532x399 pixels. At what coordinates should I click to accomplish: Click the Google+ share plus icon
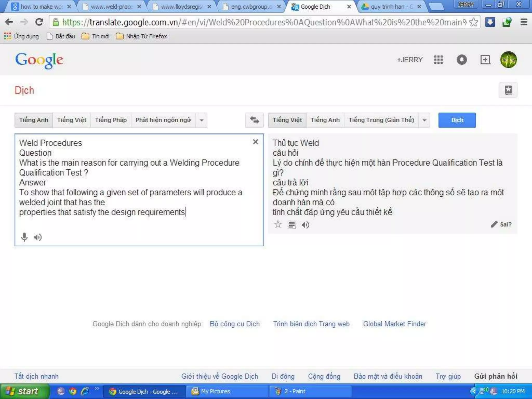pyautogui.click(x=485, y=60)
